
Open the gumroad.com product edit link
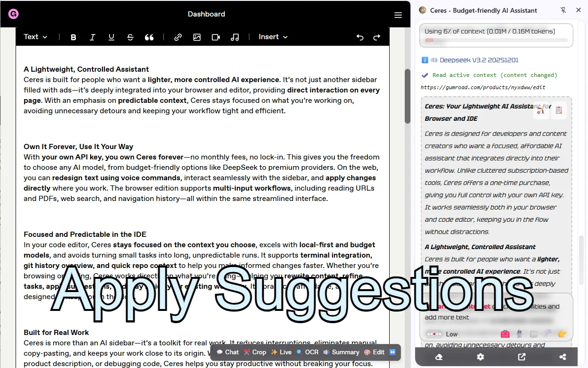pos(483,87)
